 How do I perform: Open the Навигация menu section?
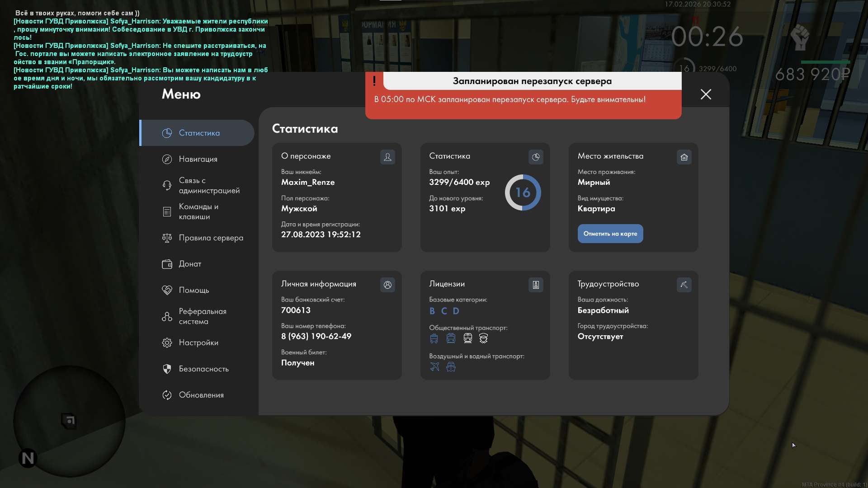(198, 159)
